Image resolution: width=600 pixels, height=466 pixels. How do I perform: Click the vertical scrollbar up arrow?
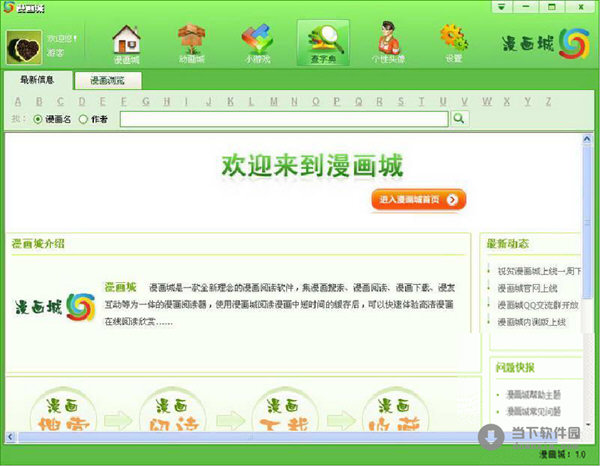tap(587, 139)
